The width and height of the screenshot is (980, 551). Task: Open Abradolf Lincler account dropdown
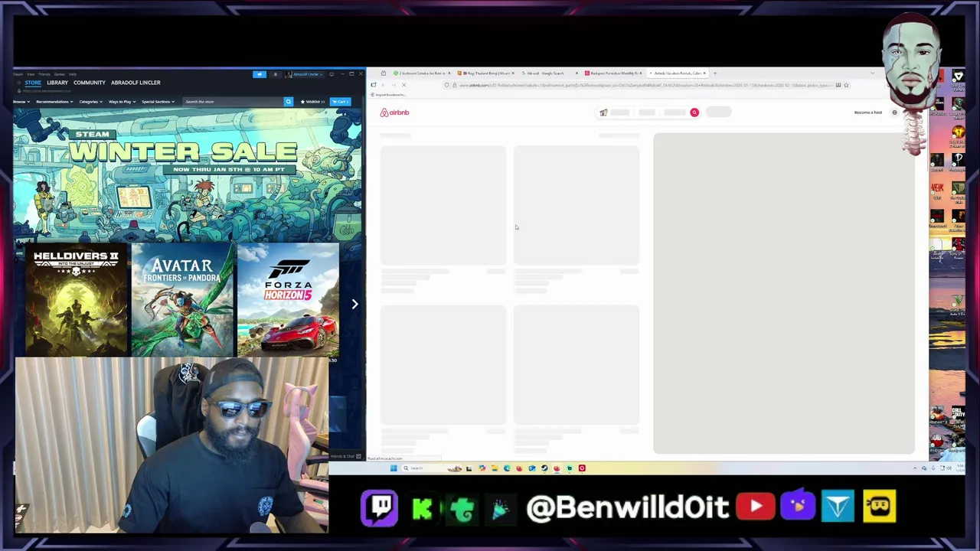[305, 74]
